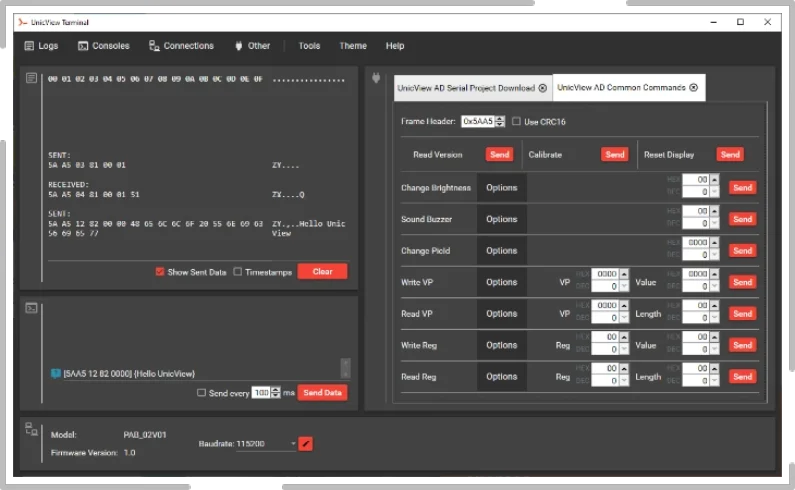795x490 pixels.
Task: Send the Sound Buzzer command
Action: click(x=742, y=219)
